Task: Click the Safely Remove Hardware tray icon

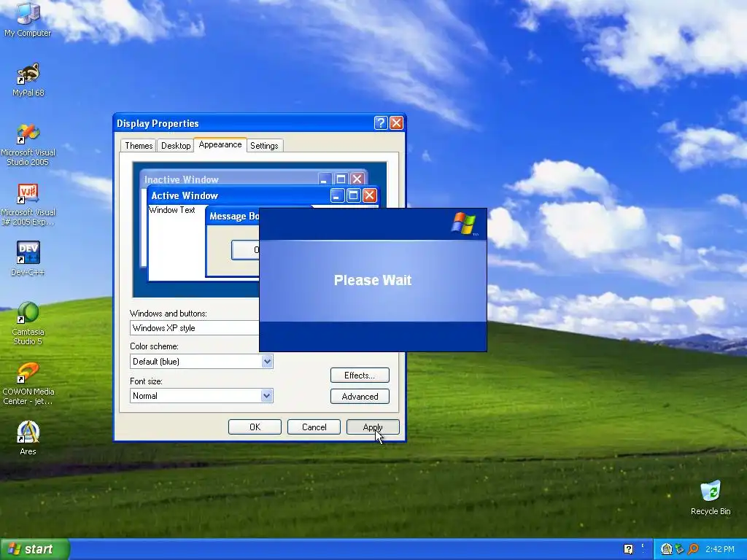Action: [680, 549]
